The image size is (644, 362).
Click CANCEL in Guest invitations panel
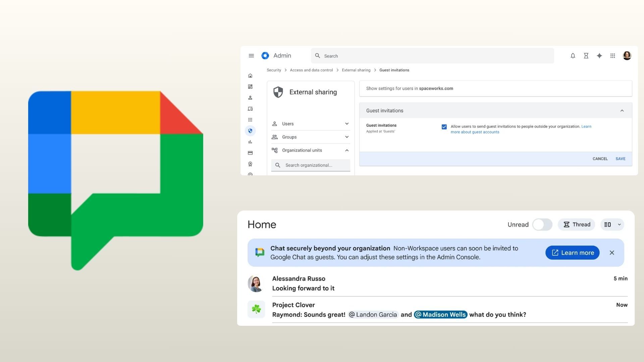click(x=600, y=159)
